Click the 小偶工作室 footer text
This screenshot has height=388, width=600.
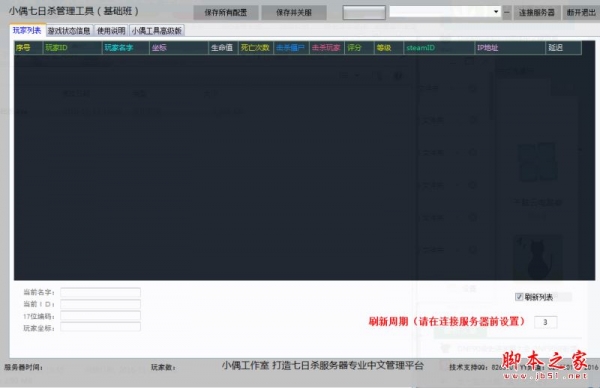point(323,366)
